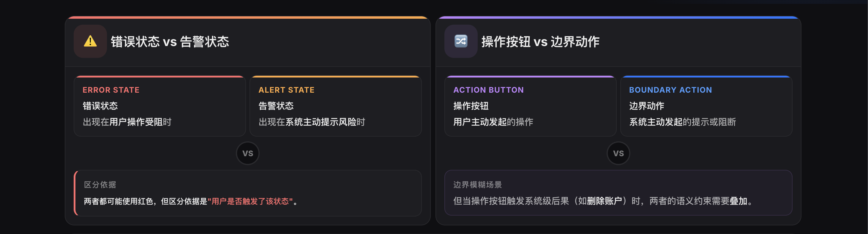
Task: Click red text 用户是否触发了该状态
Action: pyautogui.click(x=250, y=201)
